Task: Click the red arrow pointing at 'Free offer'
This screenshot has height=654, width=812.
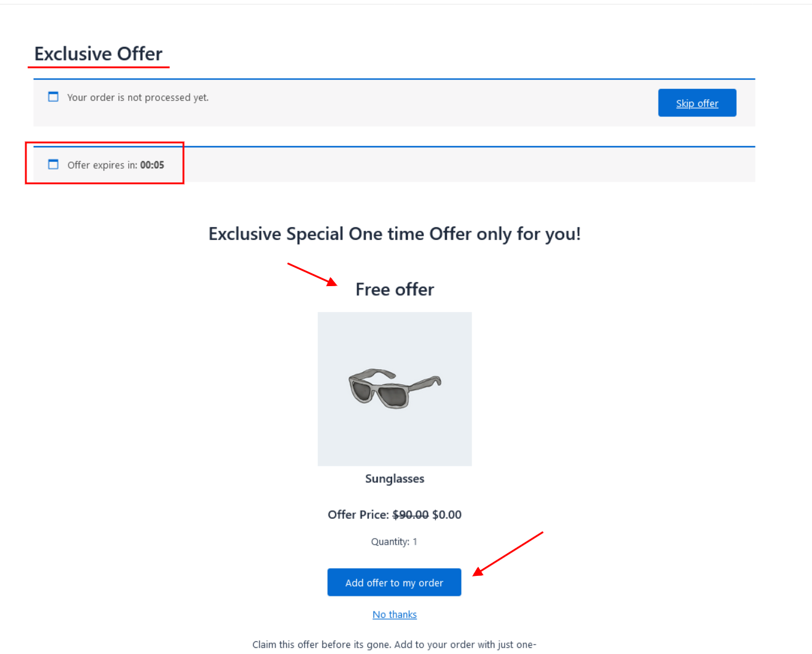Action: coord(312,274)
